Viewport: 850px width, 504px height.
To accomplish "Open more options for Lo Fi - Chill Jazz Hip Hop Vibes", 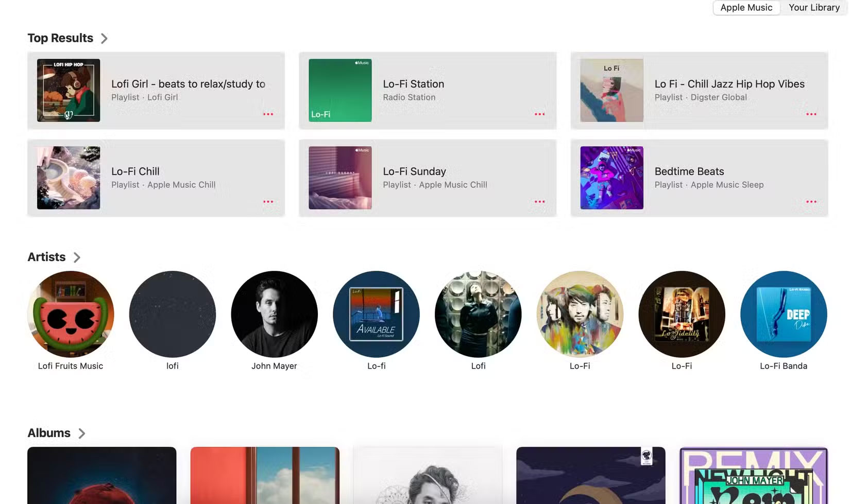I will tap(811, 114).
